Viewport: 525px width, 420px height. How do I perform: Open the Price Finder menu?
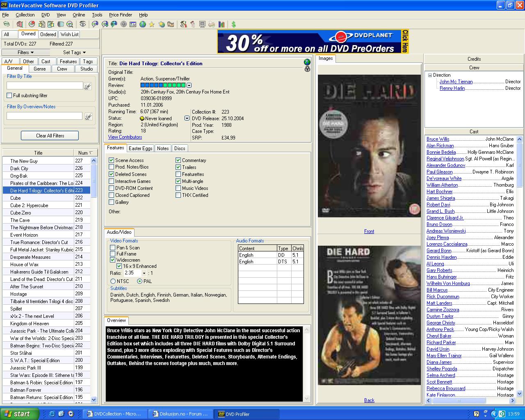coord(121,15)
